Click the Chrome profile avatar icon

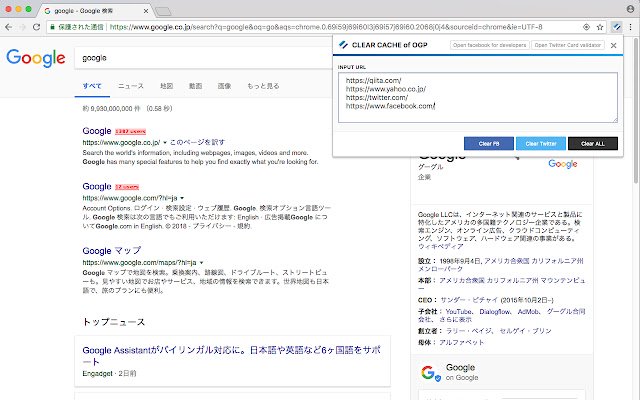pos(631,9)
